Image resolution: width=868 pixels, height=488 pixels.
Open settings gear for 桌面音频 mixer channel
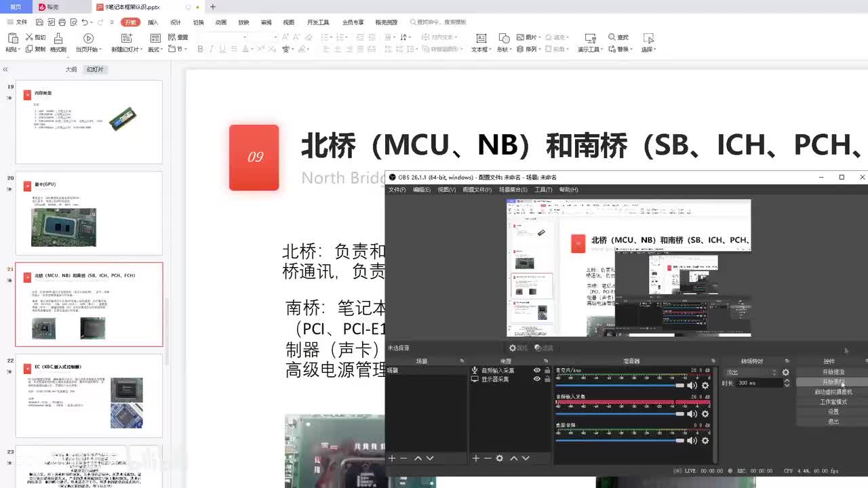click(705, 441)
